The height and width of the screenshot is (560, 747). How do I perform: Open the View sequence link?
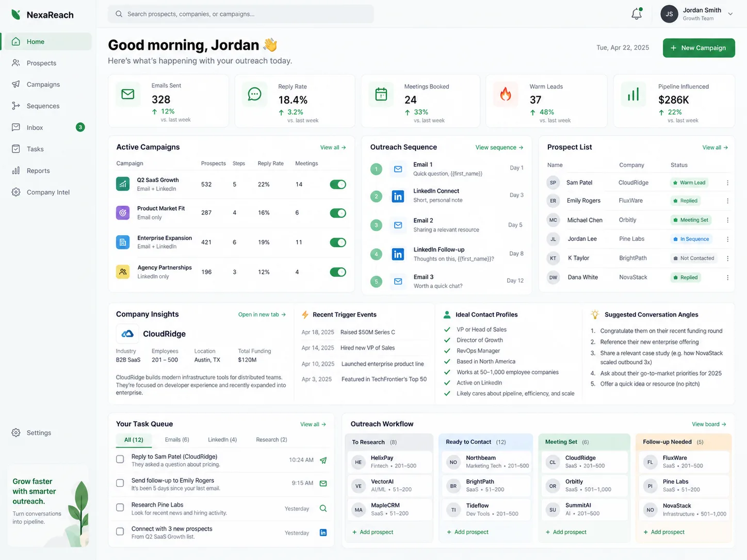499,147
